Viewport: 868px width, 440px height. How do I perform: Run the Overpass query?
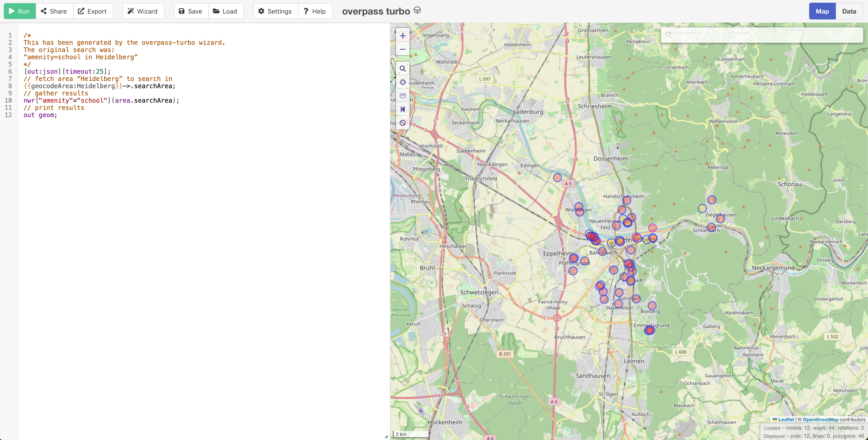[19, 11]
